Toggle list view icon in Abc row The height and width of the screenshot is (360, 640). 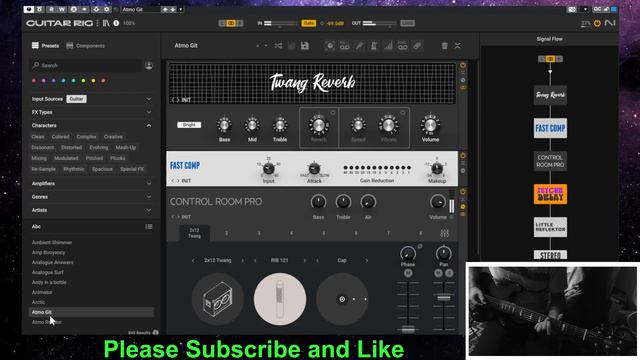[x=149, y=227]
